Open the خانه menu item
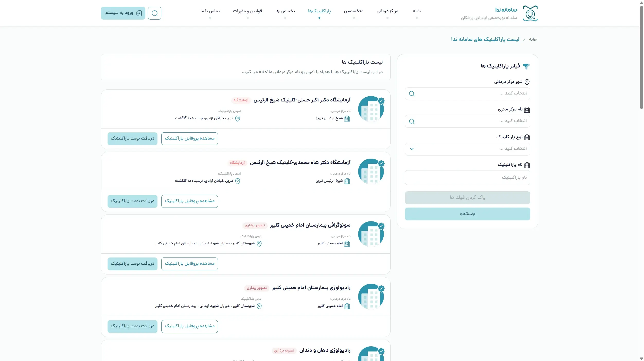644x361 pixels. 417,11
